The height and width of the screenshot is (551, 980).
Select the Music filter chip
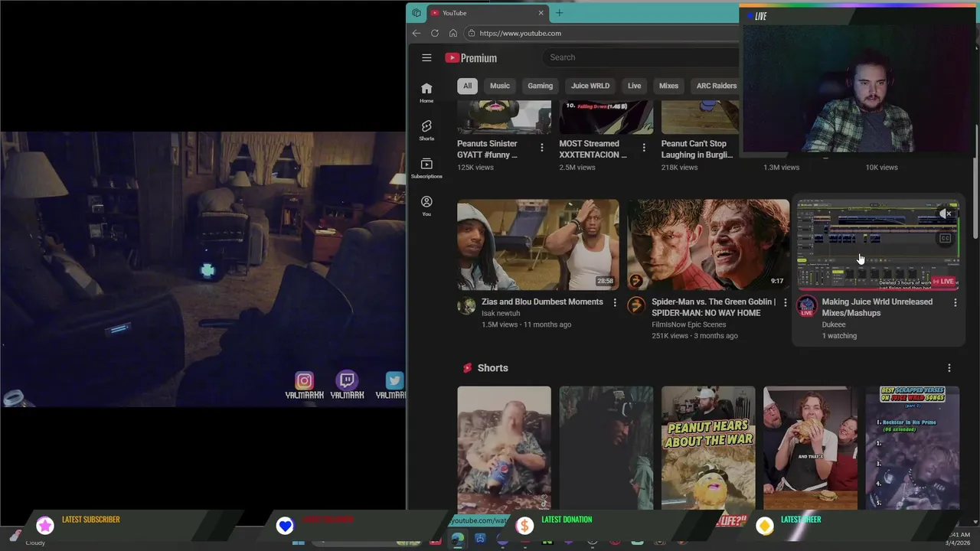[x=499, y=86]
